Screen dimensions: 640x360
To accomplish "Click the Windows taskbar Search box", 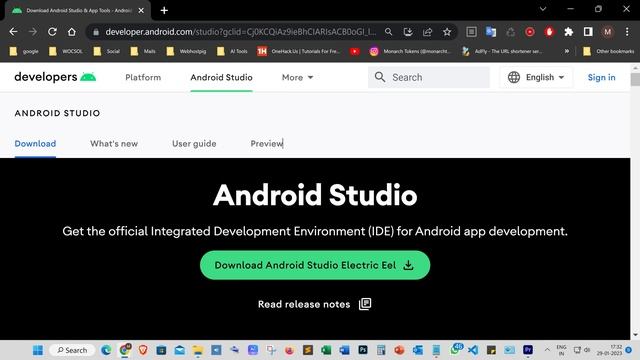I will point(72,350).
